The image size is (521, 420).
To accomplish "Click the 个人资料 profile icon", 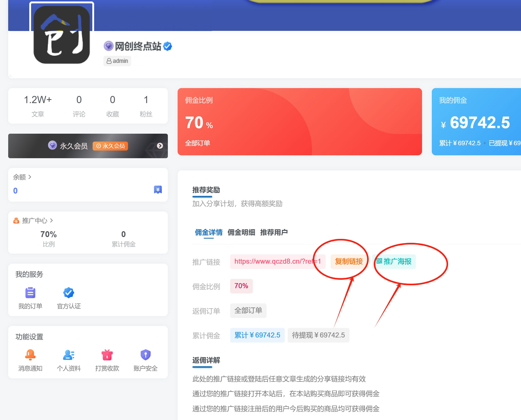I will [x=68, y=355].
